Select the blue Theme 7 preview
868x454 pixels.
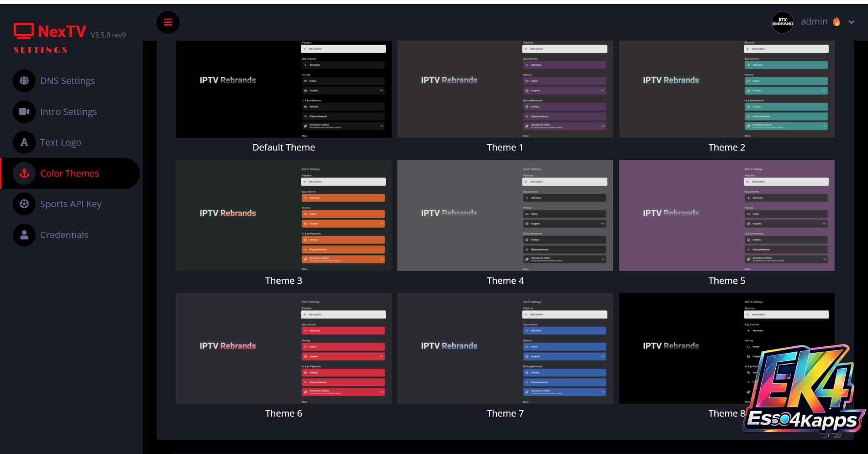505,348
